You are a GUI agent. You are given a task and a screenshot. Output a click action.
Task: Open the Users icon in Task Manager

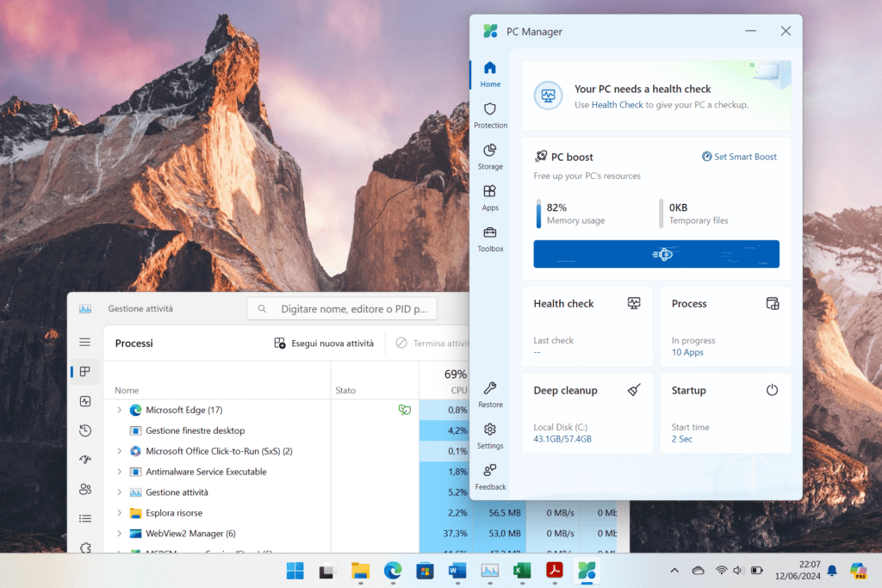pyautogui.click(x=85, y=489)
